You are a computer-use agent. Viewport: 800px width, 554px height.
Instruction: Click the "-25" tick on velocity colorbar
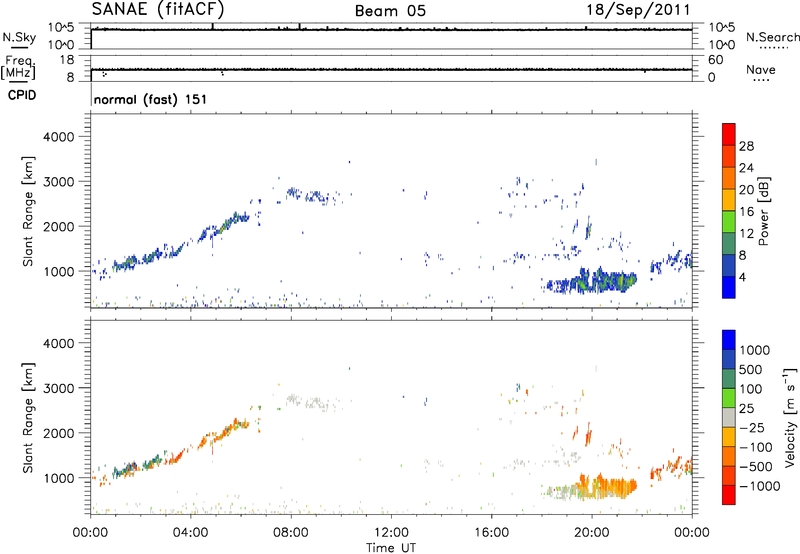tap(752, 428)
